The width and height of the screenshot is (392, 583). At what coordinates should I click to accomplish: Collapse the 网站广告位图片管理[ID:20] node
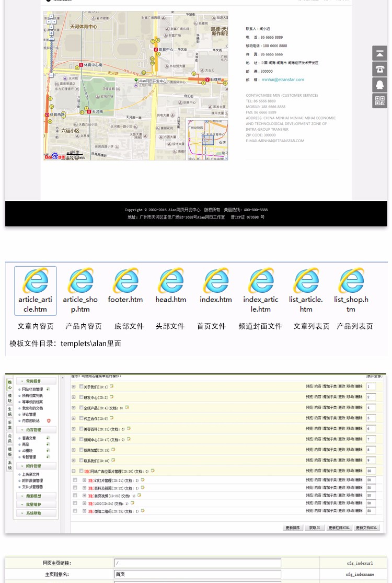74,471
